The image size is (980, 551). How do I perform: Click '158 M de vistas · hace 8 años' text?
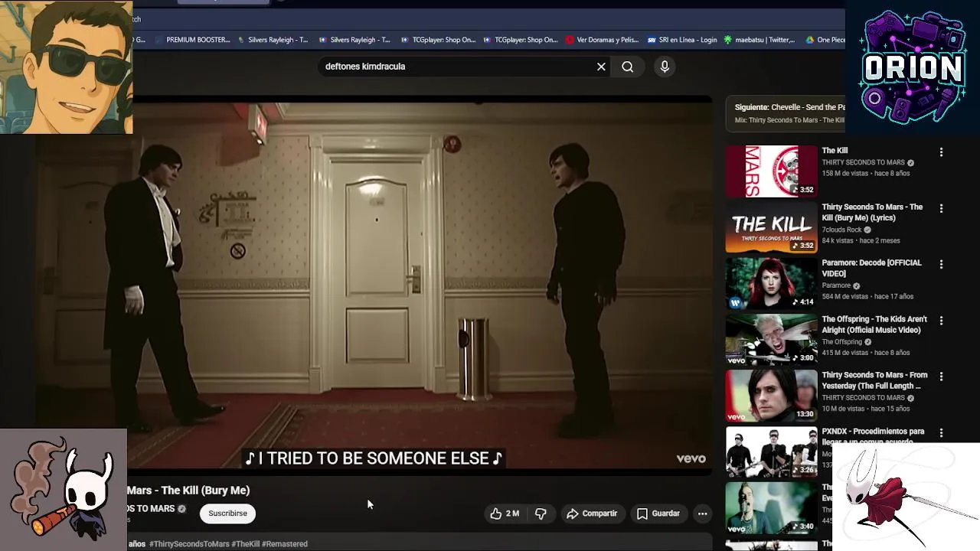click(x=865, y=174)
